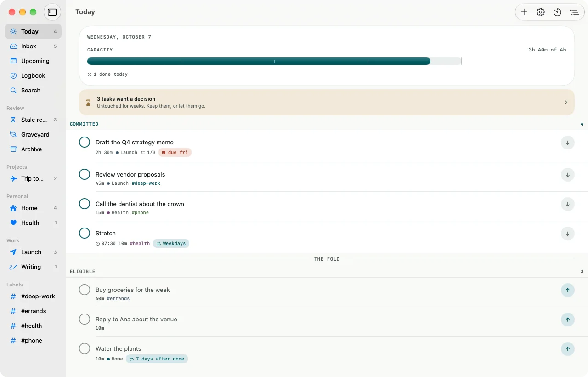Open settings with the gear icon
This screenshot has height=377, width=588.
point(541,12)
